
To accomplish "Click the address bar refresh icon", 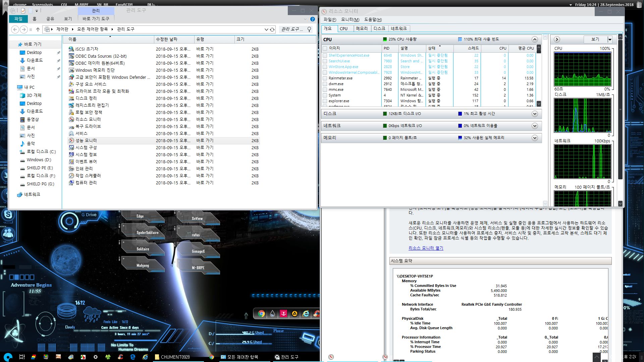I will tap(272, 29).
